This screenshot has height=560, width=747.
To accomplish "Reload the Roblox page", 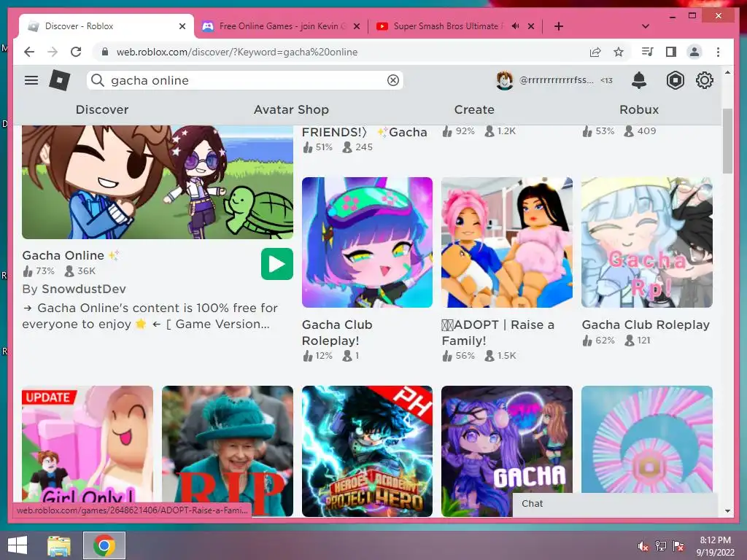I will [x=76, y=52].
